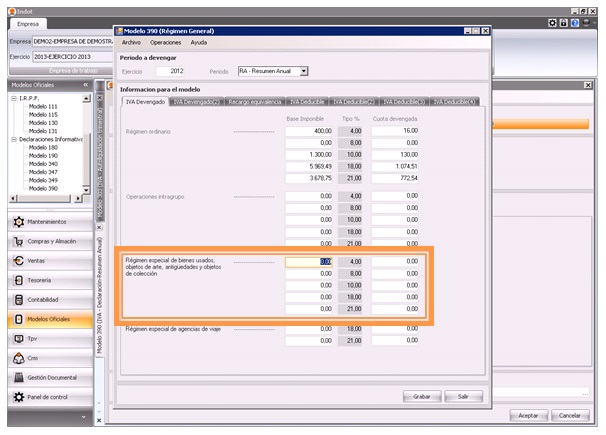The width and height of the screenshot is (606, 435).
Task: Open the Periodo dropdown list
Action: pyautogui.click(x=304, y=71)
